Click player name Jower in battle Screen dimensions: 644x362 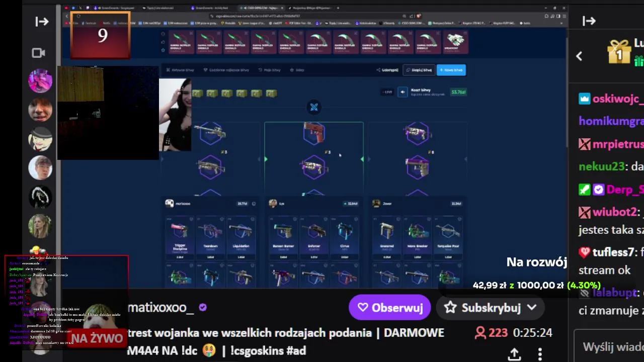(387, 204)
